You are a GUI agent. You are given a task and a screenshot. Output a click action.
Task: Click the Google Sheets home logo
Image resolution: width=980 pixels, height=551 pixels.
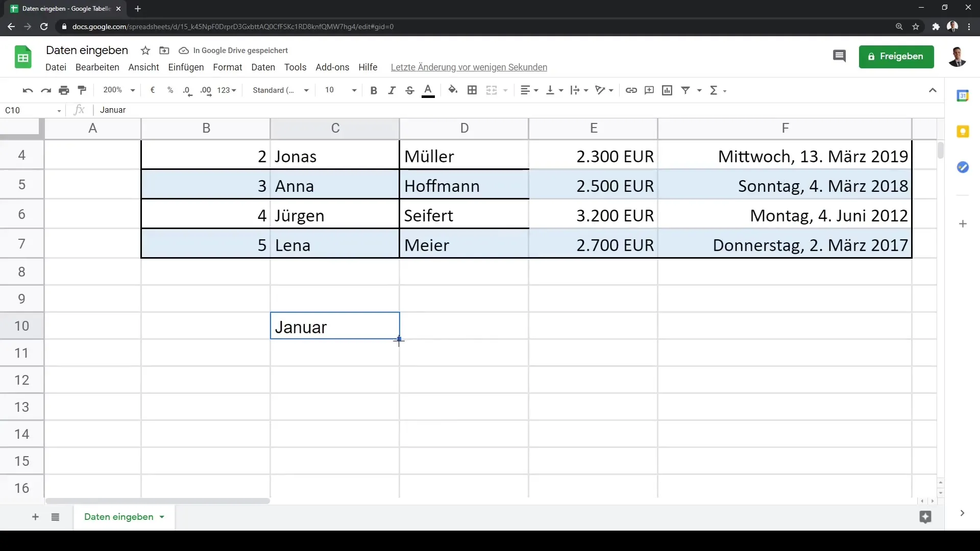point(23,57)
